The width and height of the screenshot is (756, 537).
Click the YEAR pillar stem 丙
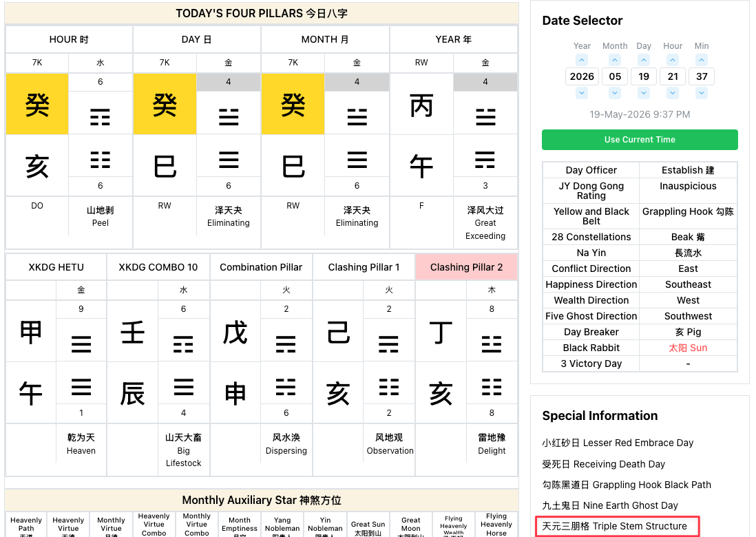(x=421, y=104)
